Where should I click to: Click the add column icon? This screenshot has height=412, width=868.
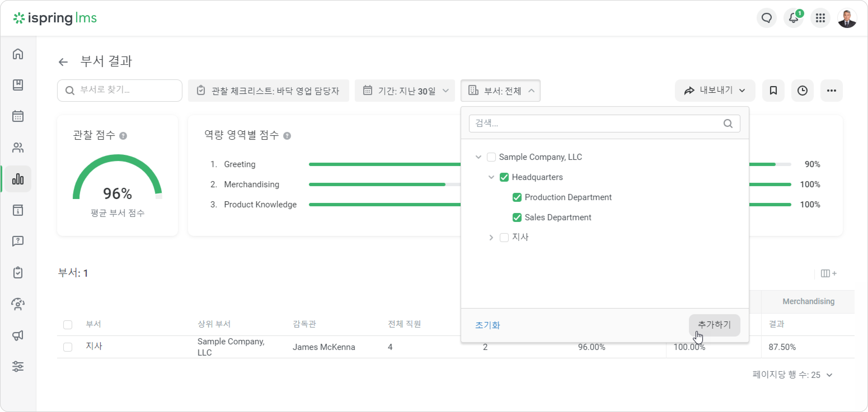(829, 273)
